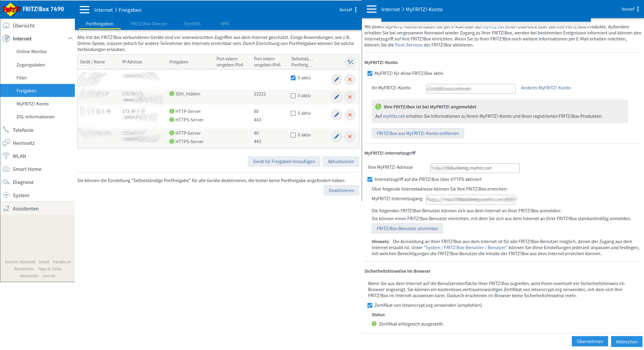Collapse the Internet section in the sidebar
644x350 pixels.
(x=70, y=39)
